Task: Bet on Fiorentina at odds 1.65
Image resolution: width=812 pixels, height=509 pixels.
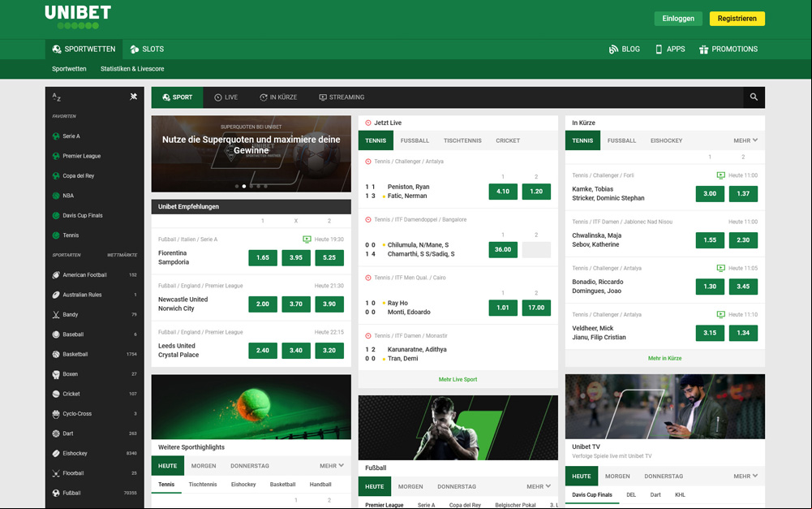Action: 263,257
